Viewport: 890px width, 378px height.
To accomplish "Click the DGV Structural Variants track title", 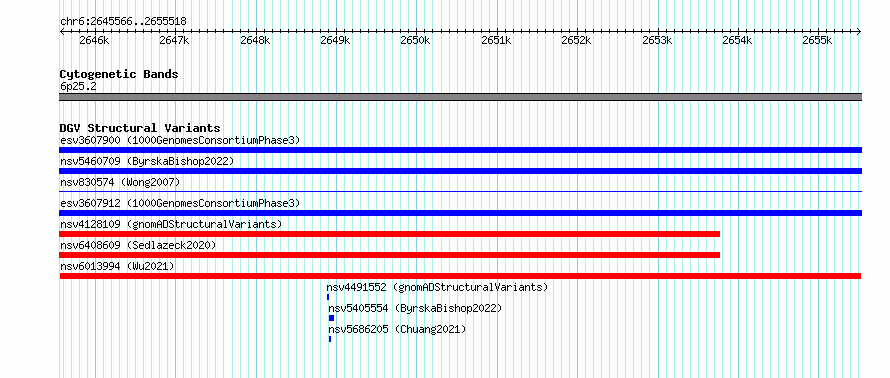I will (140, 128).
